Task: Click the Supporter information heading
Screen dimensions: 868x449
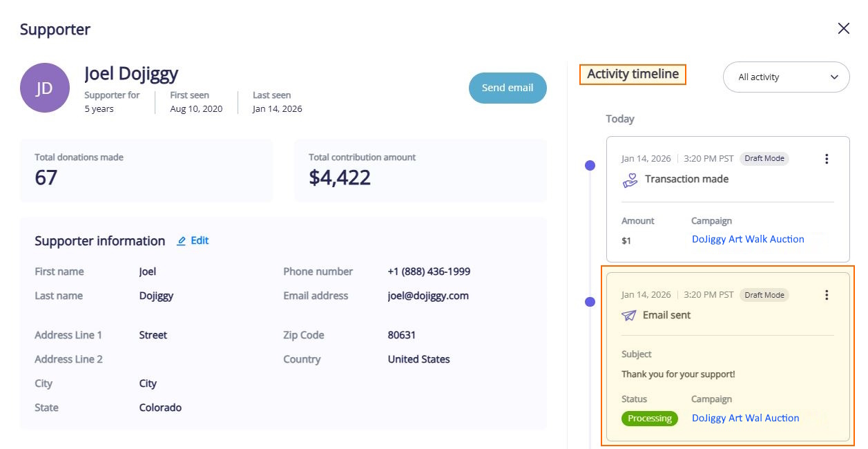Action: (100, 241)
